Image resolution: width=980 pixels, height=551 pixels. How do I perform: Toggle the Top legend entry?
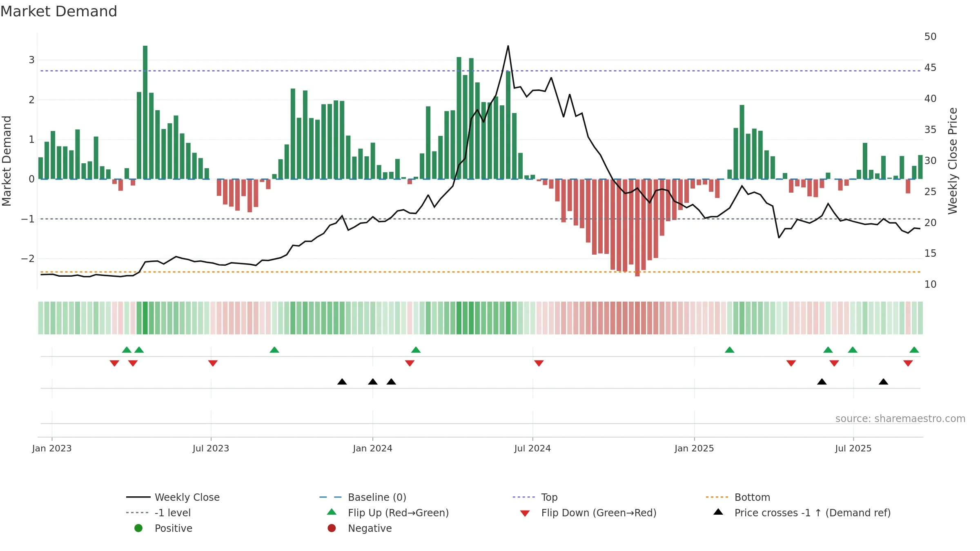coord(535,497)
